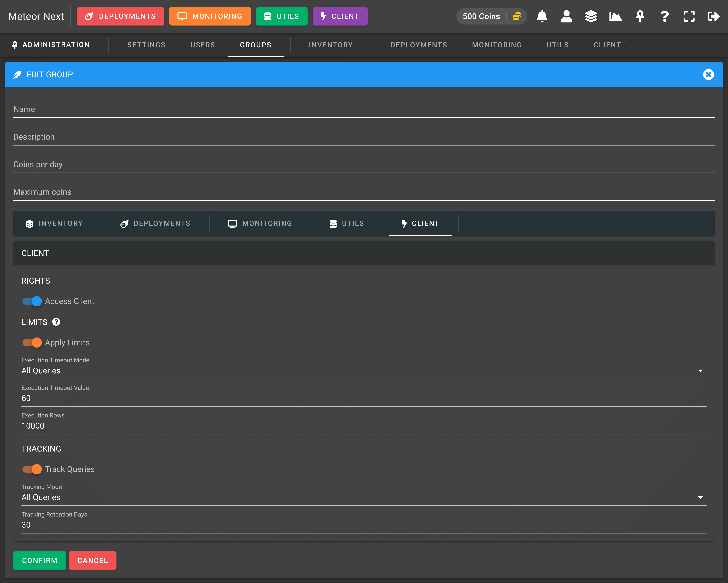
Task: Switch to the Inventory admin tab
Action: [x=331, y=45]
